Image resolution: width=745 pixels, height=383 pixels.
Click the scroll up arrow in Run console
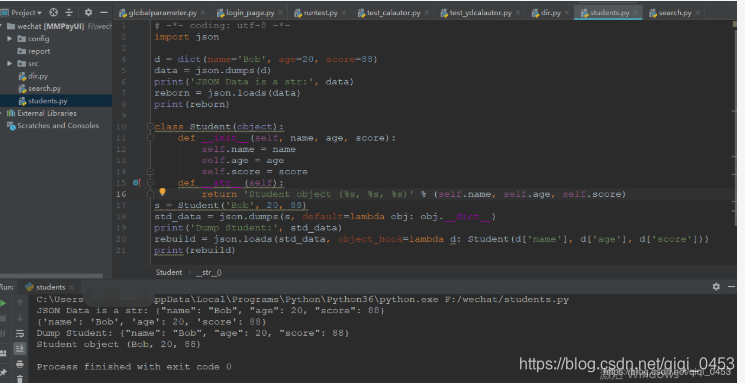coord(19,302)
